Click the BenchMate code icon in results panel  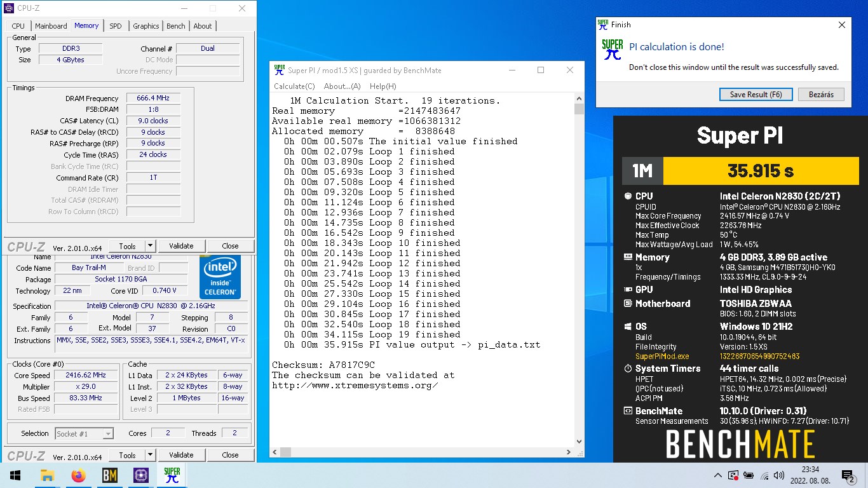(628, 411)
